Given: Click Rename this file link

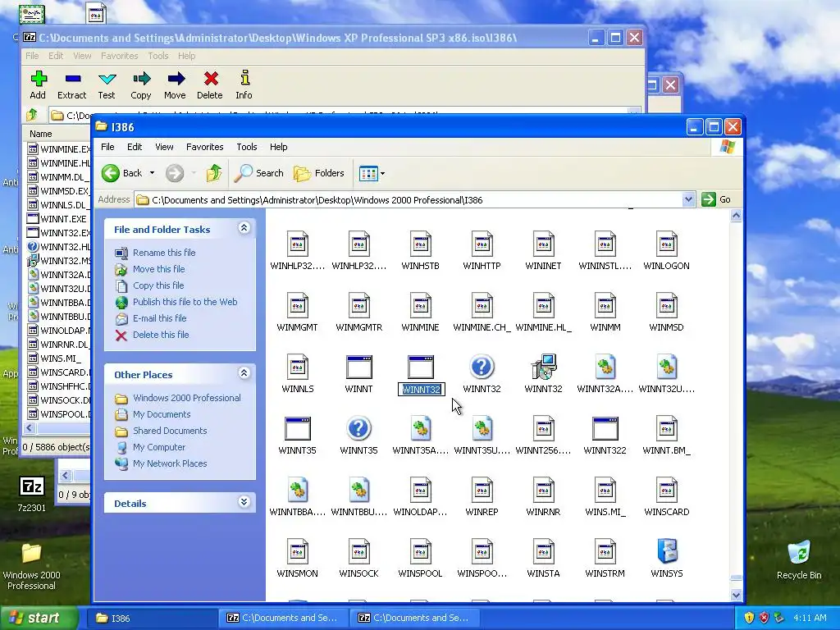Looking at the screenshot, I should [164, 253].
